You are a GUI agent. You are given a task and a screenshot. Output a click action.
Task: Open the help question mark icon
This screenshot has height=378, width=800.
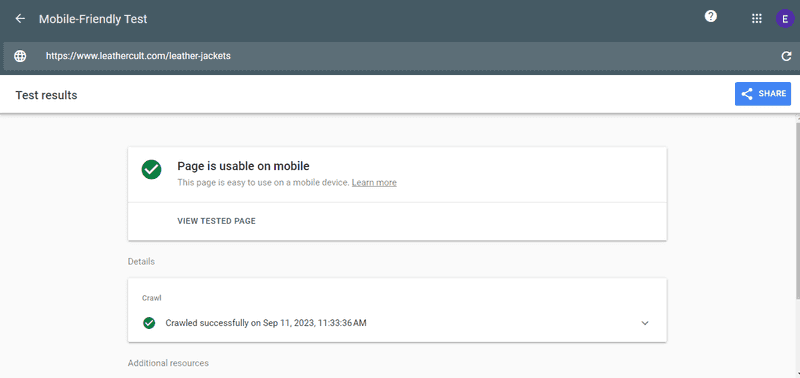[710, 16]
